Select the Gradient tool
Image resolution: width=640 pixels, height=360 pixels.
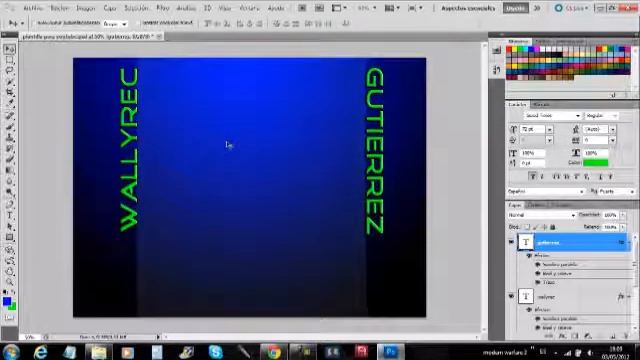click(9, 170)
